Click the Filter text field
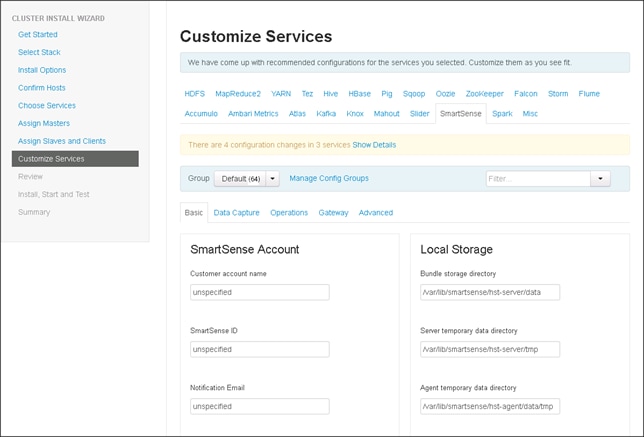The width and height of the screenshot is (644, 437). click(538, 179)
